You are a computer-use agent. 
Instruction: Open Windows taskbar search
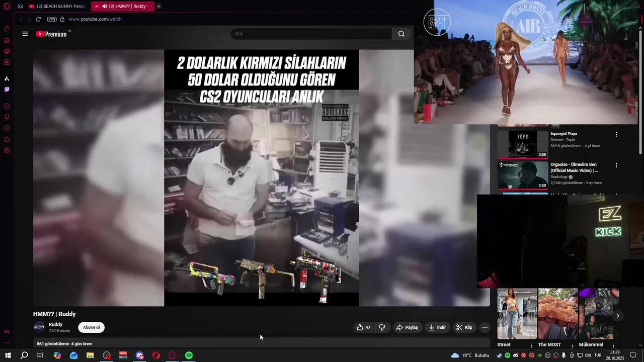pos(24,355)
